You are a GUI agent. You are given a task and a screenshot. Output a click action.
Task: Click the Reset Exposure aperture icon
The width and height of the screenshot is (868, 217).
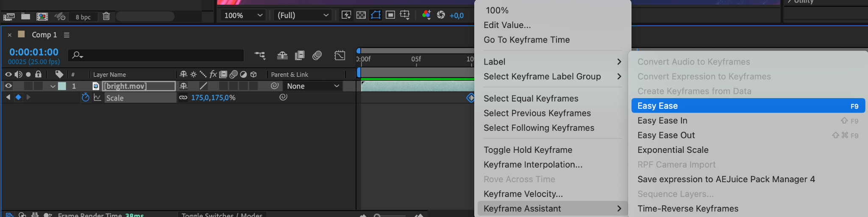[441, 15]
